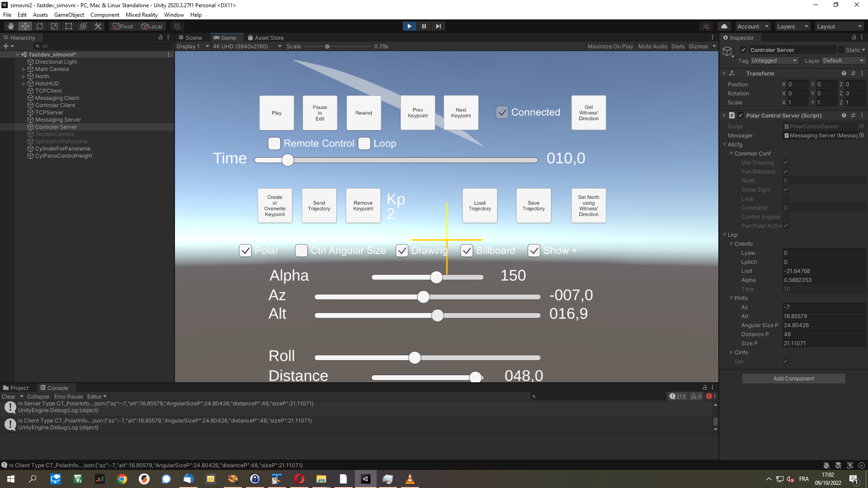868x488 pixels.
Task: Select the Rect transform tool
Action: point(69,26)
